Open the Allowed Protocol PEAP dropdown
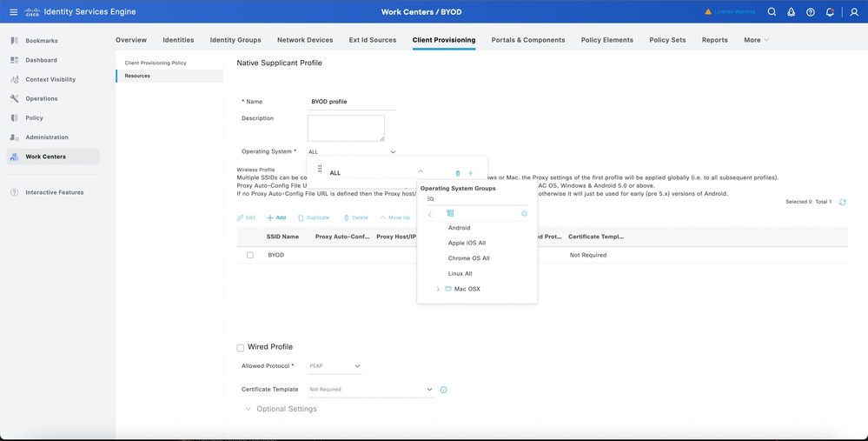 [x=335, y=366]
